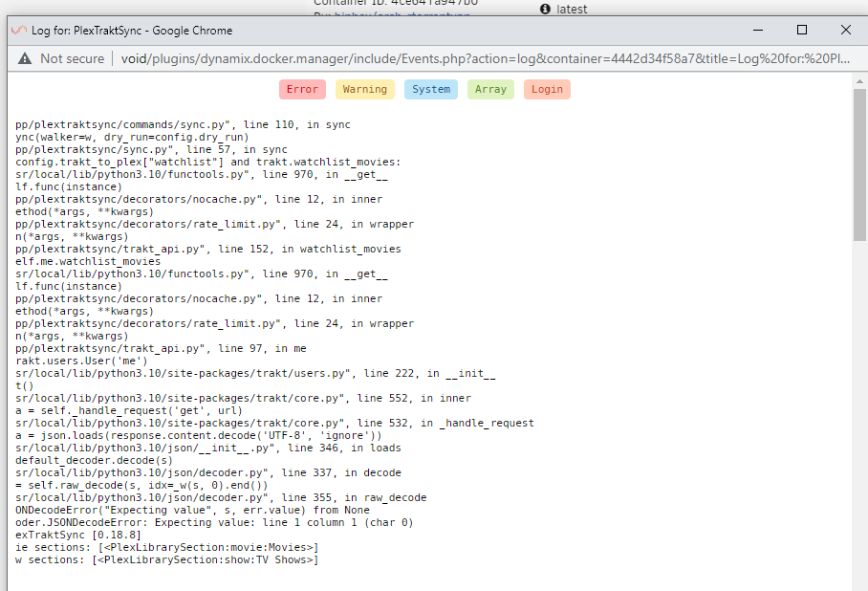Click the commands/sync.py line 110 log entry
This screenshot has width=868, height=591.
pos(183,124)
